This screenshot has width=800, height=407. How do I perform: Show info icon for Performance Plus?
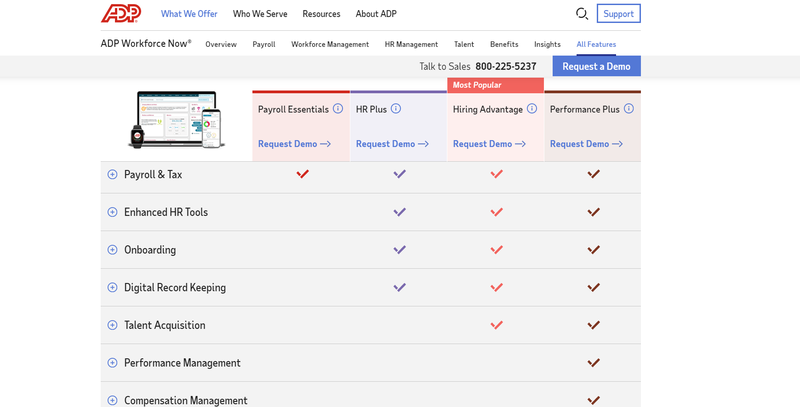pyautogui.click(x=629, y=108)
